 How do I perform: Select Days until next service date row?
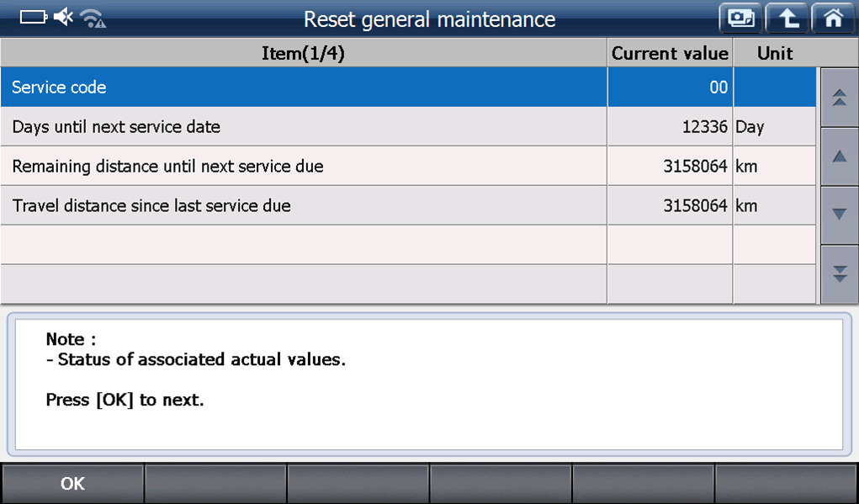(x=303, y=127)
